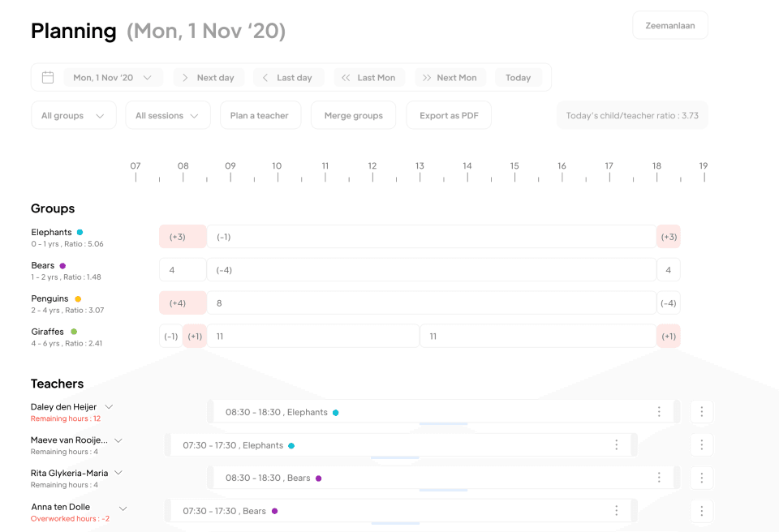
Task: Open three-dot menu inside Anna's Bears shift
Action: point(616,511)
